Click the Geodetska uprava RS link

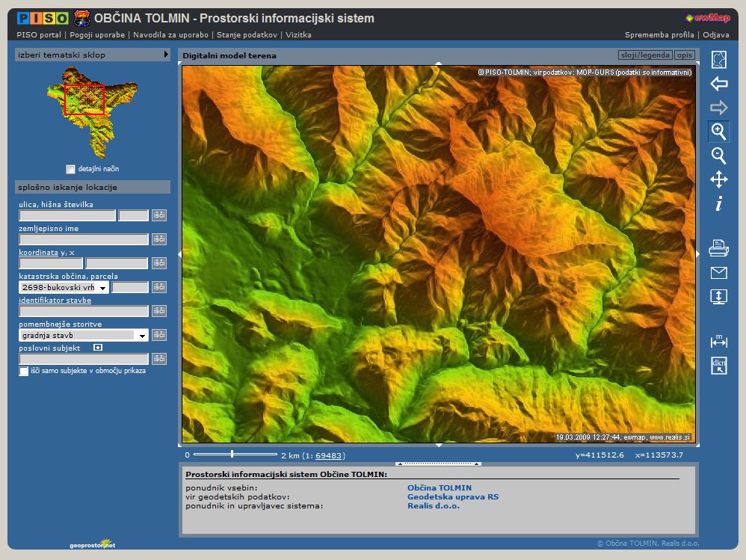(x=452, y=496)
